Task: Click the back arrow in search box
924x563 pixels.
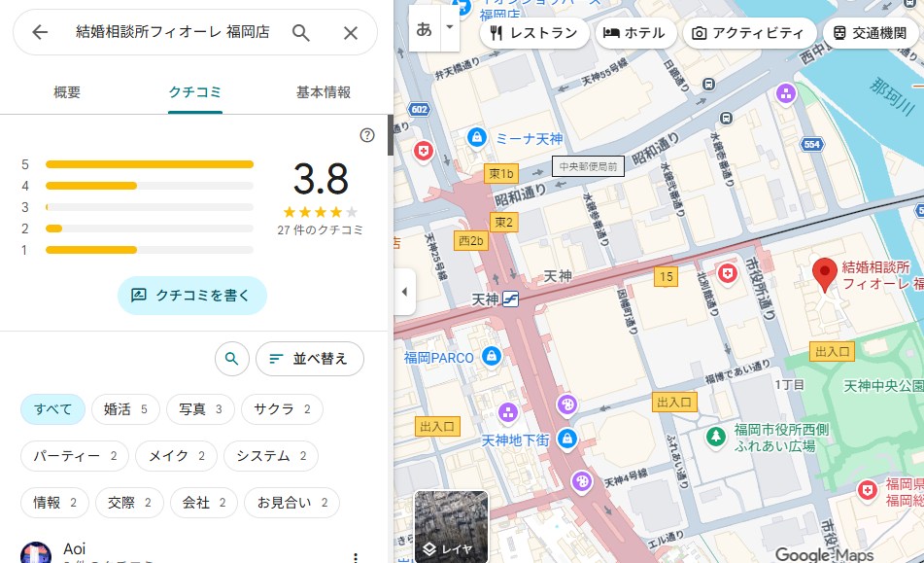Action: tap(40, 33)
